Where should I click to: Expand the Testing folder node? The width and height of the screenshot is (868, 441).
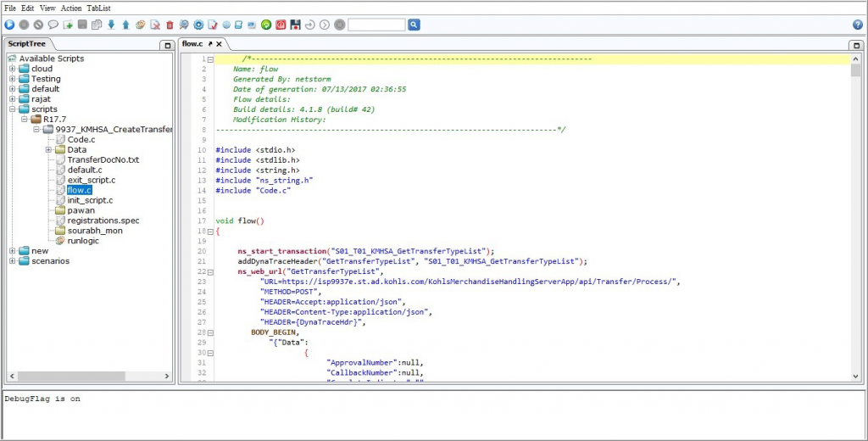(12, 79)
